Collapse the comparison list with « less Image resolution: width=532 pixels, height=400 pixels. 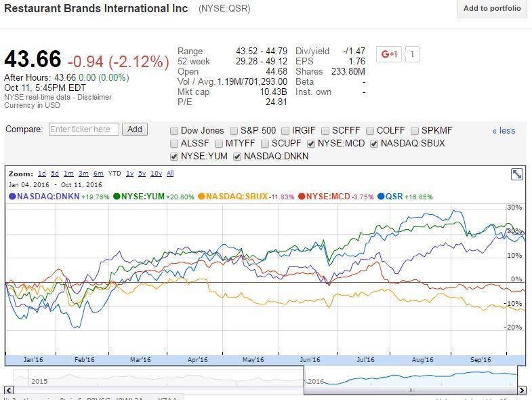(x=504, y=130)
